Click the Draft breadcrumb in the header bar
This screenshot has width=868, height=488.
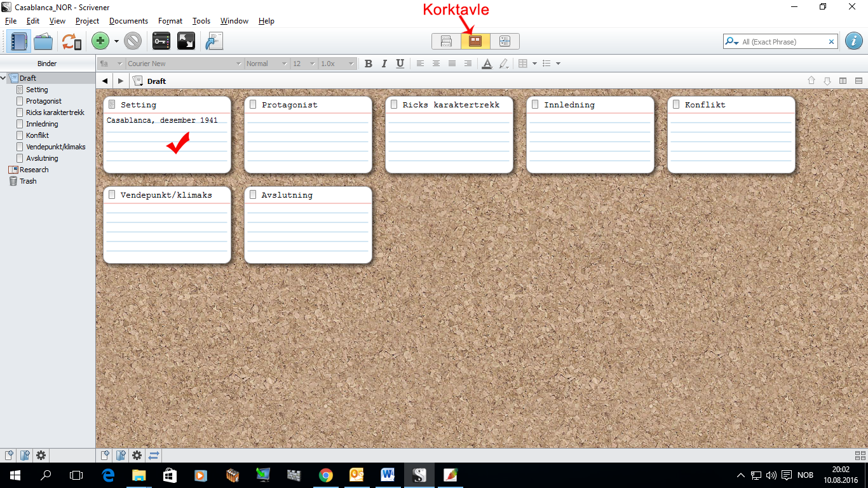(x=155, y=81)
